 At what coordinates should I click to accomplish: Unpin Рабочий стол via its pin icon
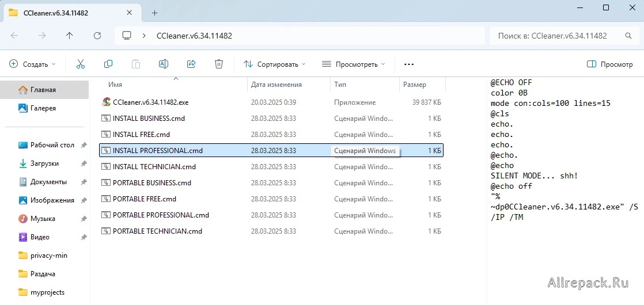[x=84, y=145]
